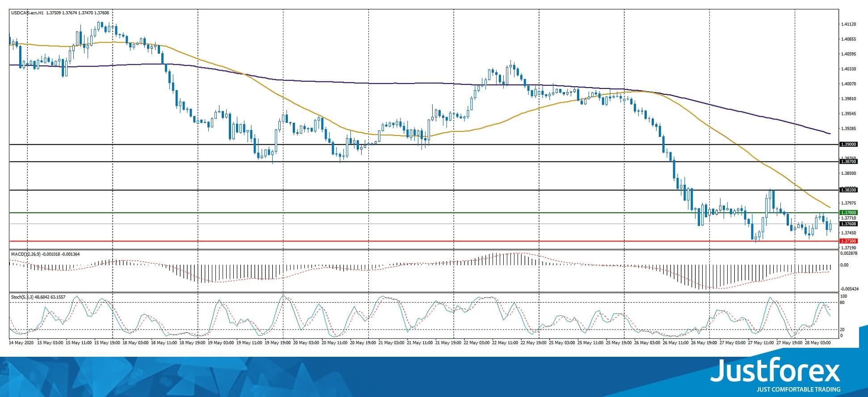Screen dimensions: 868x397
Task: Click the 1.40855 price axis value
Action: 848,39
